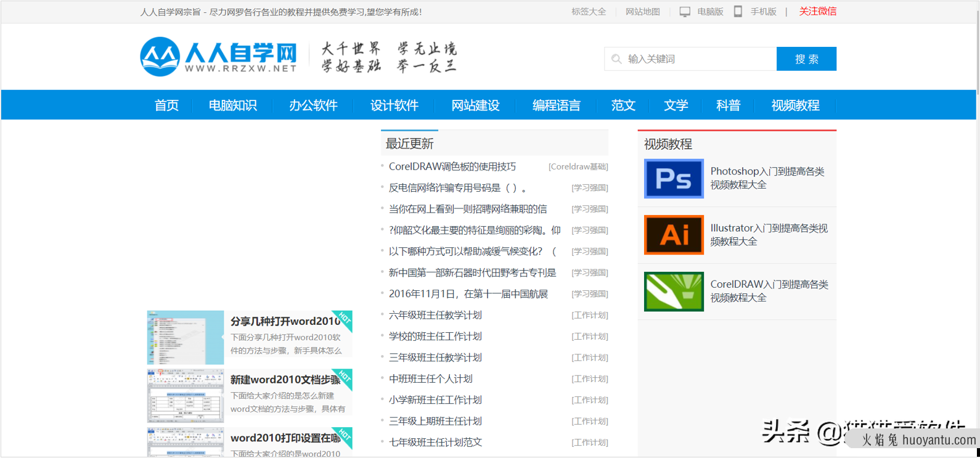The image size is (980, 458).
Task: Click the red 关注微信 link
Action: click(x=818, y=12)
